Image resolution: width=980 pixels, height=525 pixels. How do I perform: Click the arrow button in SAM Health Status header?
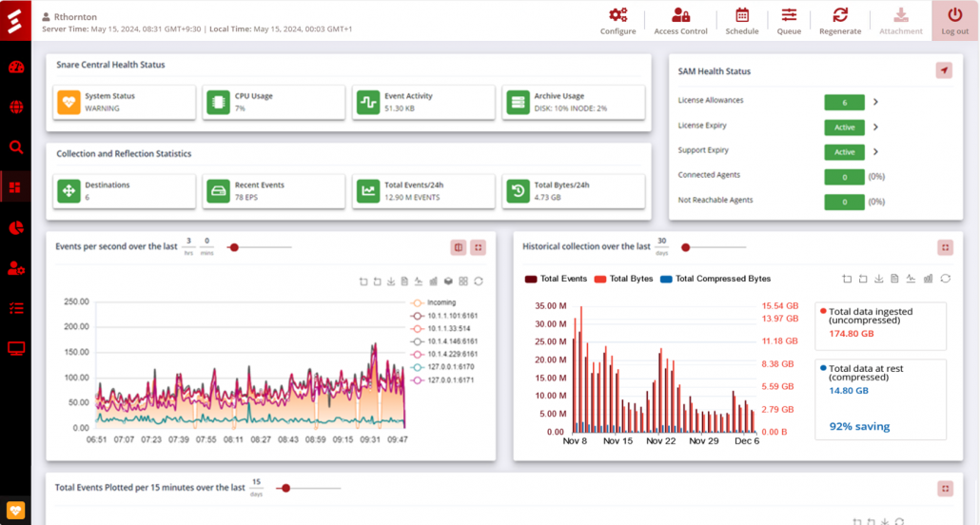pyautogui.click(x=945, y=70)
